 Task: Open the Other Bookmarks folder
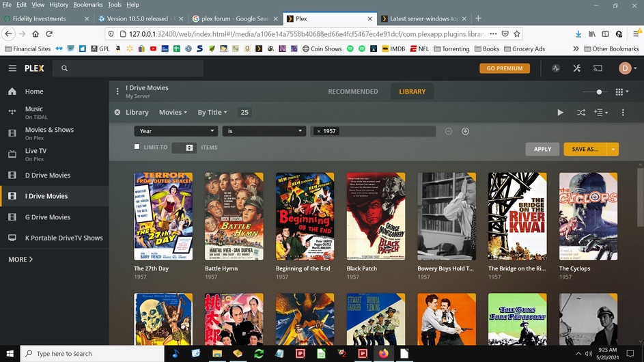(x=611, y=48)
